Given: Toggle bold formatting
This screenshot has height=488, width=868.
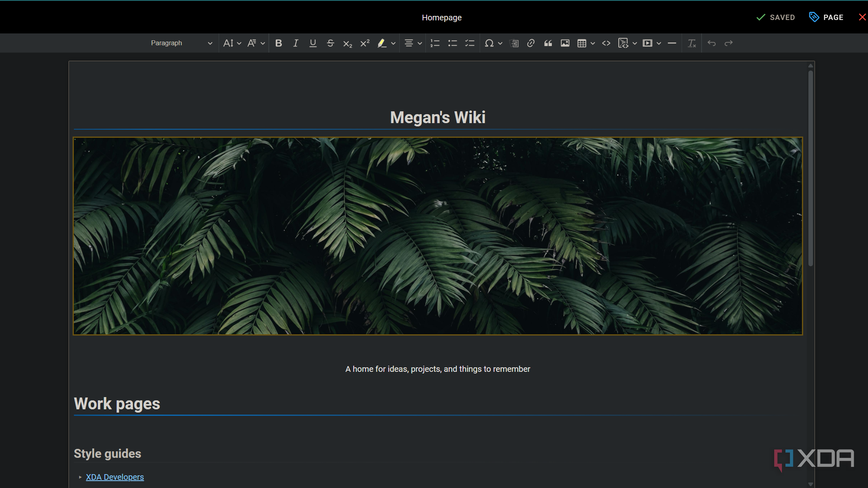Looking at the screenshot, I should point(279,43).
